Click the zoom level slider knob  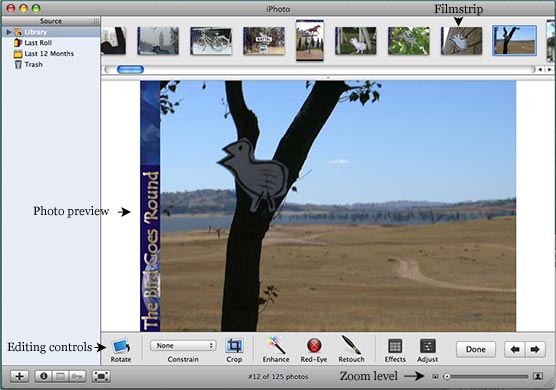(447, 377)
